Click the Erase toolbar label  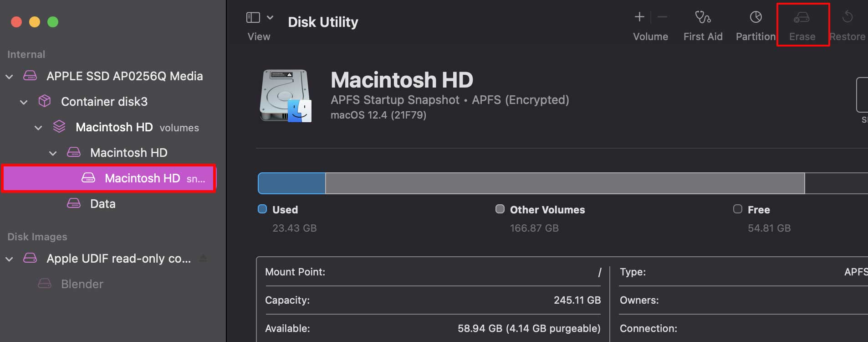[802, 36]
